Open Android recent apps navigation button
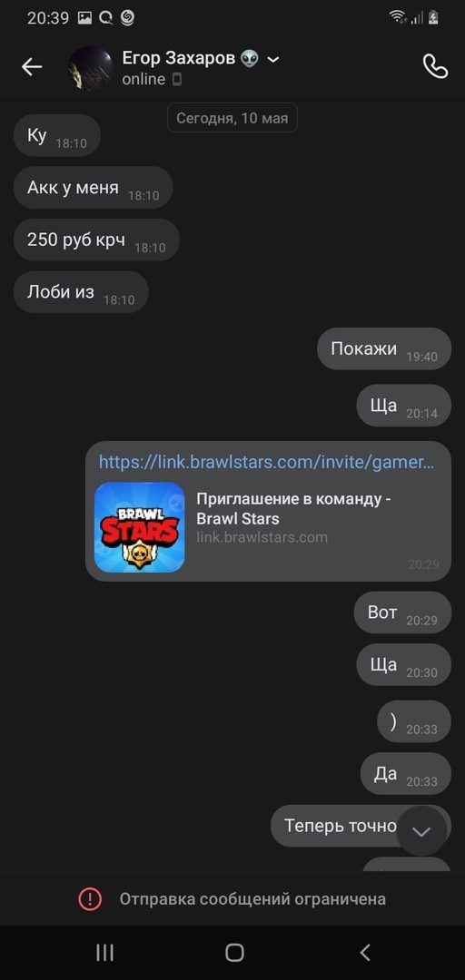This screenshot has height=980, width=465. click(x=104, y=952)
